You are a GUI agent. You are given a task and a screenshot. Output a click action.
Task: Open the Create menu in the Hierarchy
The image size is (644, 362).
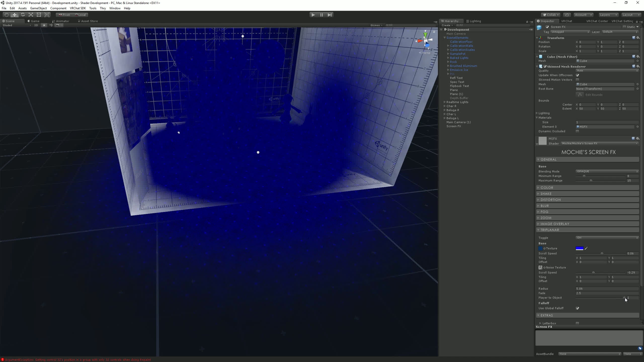click(447, 25)
